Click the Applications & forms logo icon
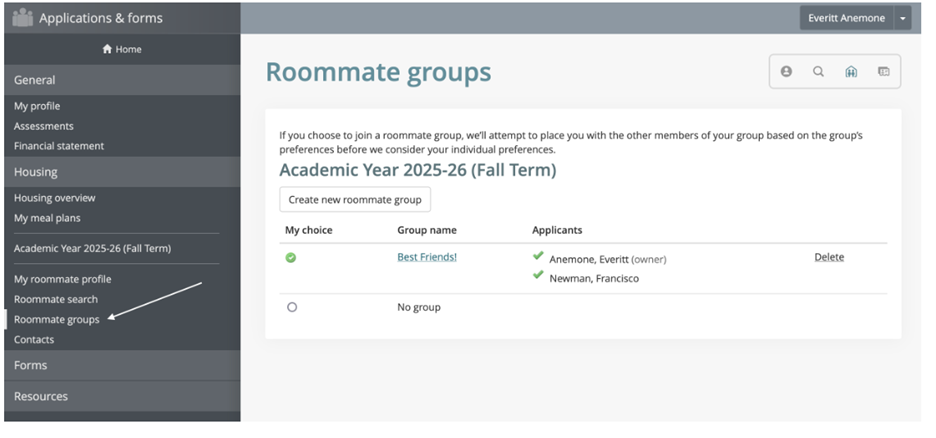Screen dimensions: 936x438 pyautogui.click(x=22, y=17)
